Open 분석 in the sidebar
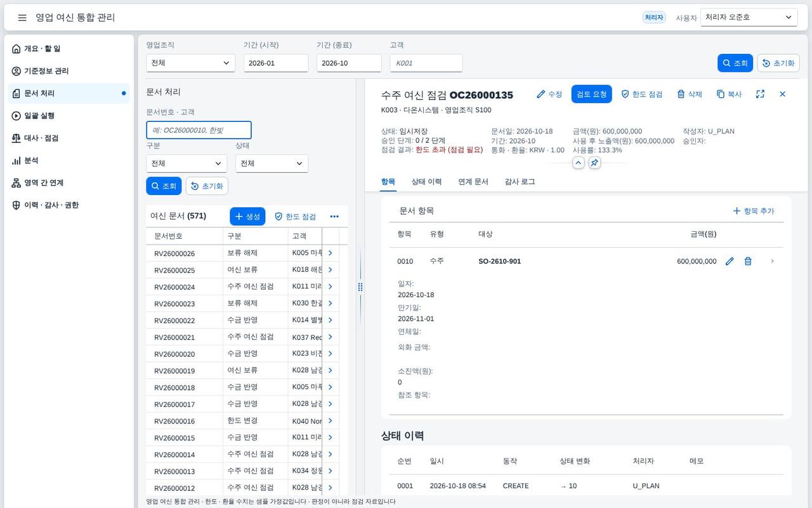812x508 pixels. tap(70, 161)
